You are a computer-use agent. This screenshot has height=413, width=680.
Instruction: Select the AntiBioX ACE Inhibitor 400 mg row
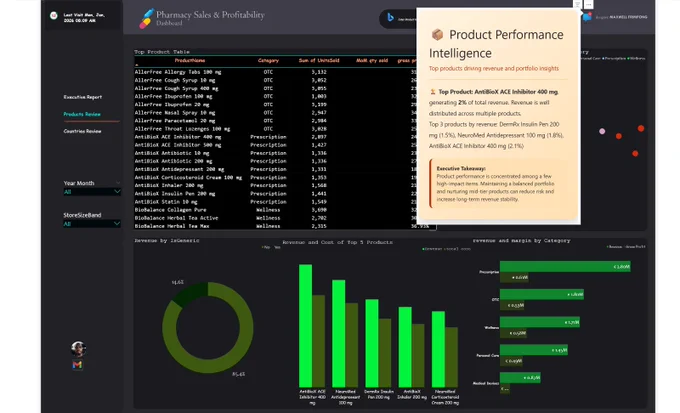275,137
